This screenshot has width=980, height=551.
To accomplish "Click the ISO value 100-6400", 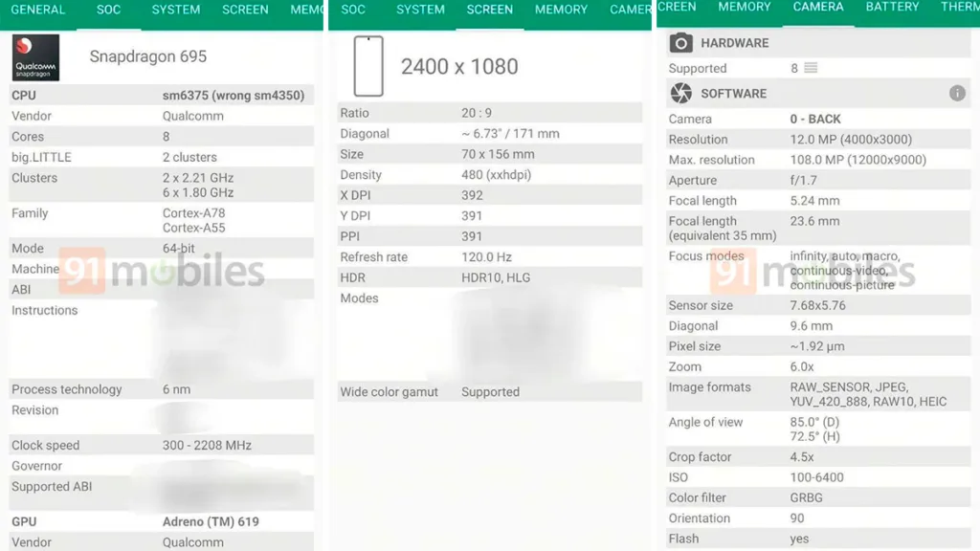I will (816, 477).
